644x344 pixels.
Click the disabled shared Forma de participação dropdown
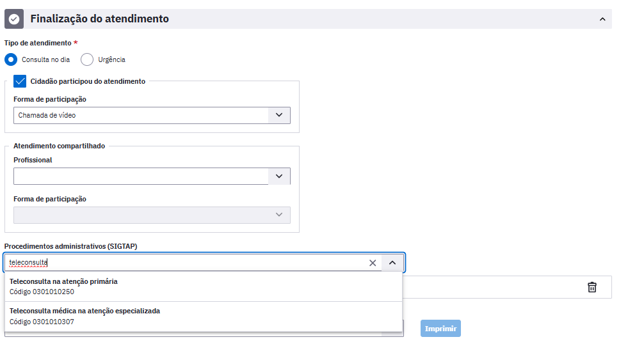[x=152, y=215]
